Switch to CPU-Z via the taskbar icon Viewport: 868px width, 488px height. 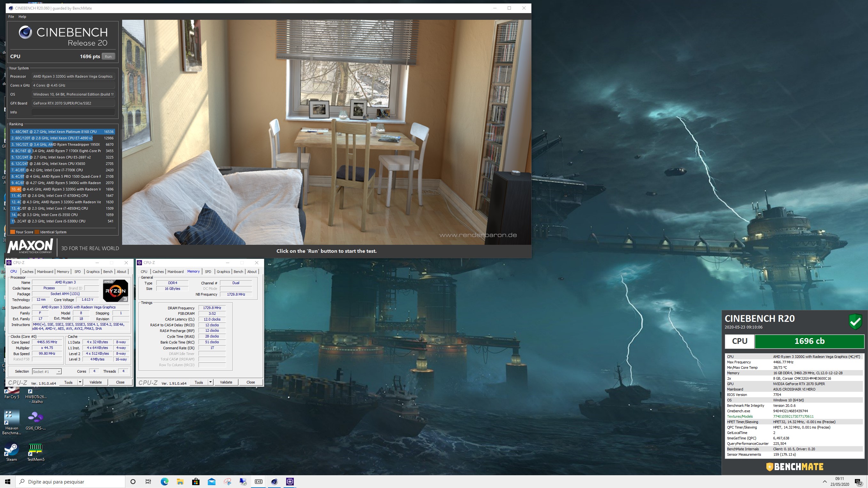coord(290,482)
